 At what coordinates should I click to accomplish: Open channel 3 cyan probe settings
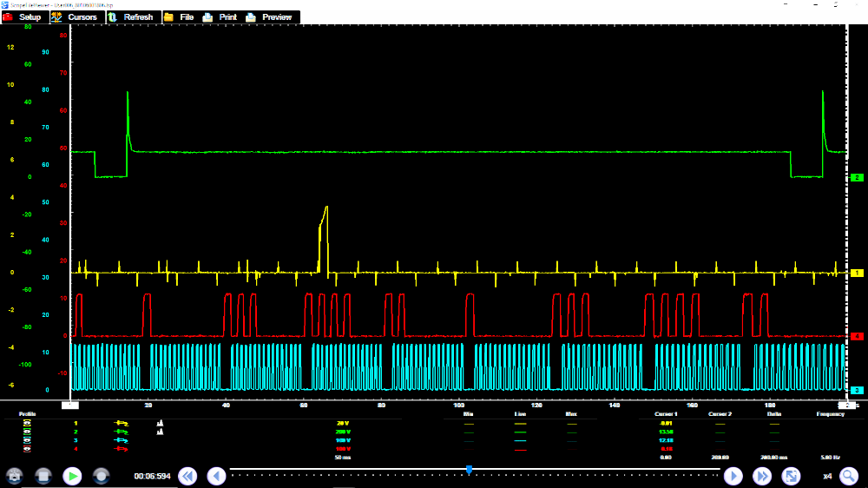(122, 440)
